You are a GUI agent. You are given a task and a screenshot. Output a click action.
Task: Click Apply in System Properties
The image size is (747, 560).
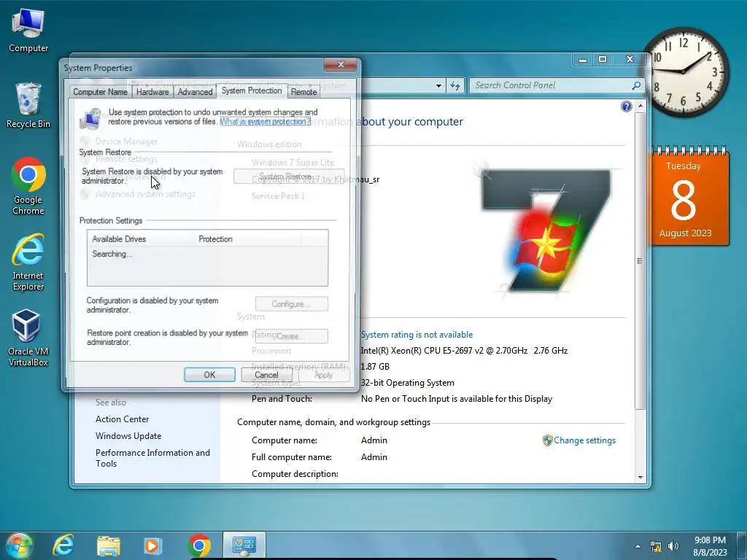(323, 375)
